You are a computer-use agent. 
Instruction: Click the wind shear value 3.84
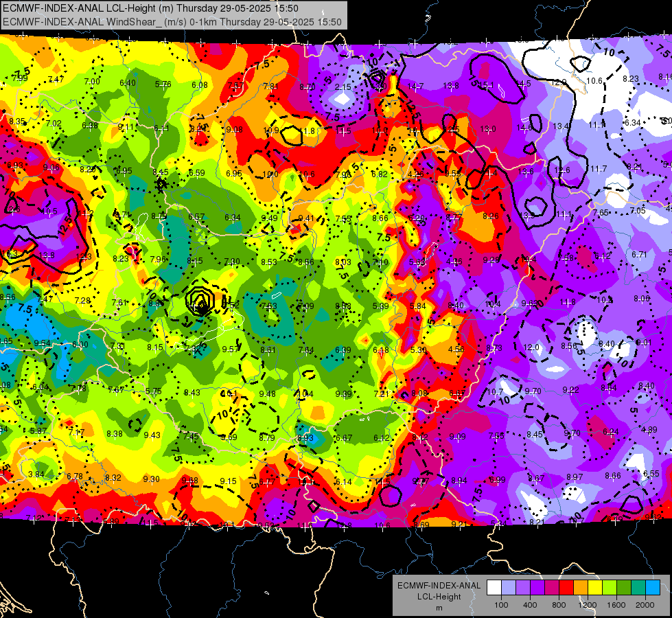(x=36, y=474)
